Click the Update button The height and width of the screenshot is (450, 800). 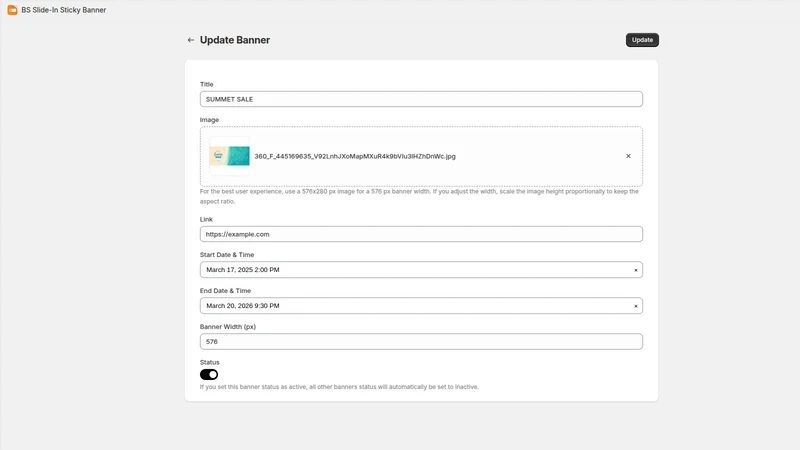tap(642, 40)
